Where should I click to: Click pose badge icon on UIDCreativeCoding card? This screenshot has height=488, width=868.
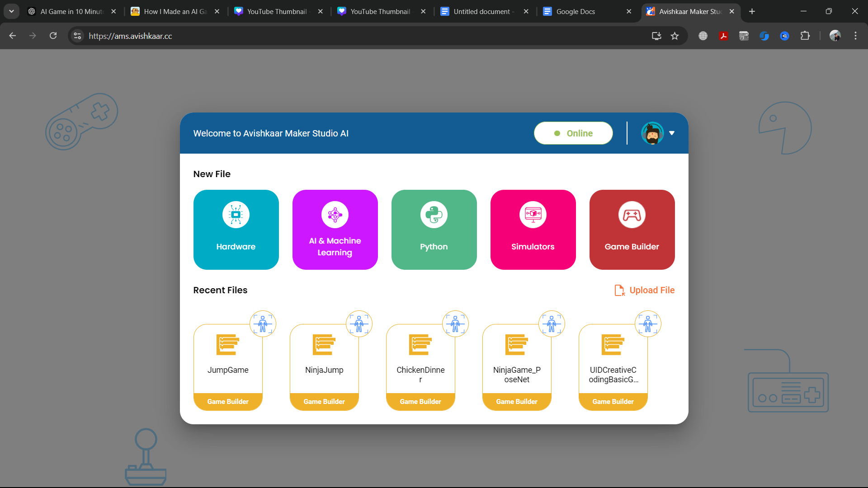pos(648,324)
